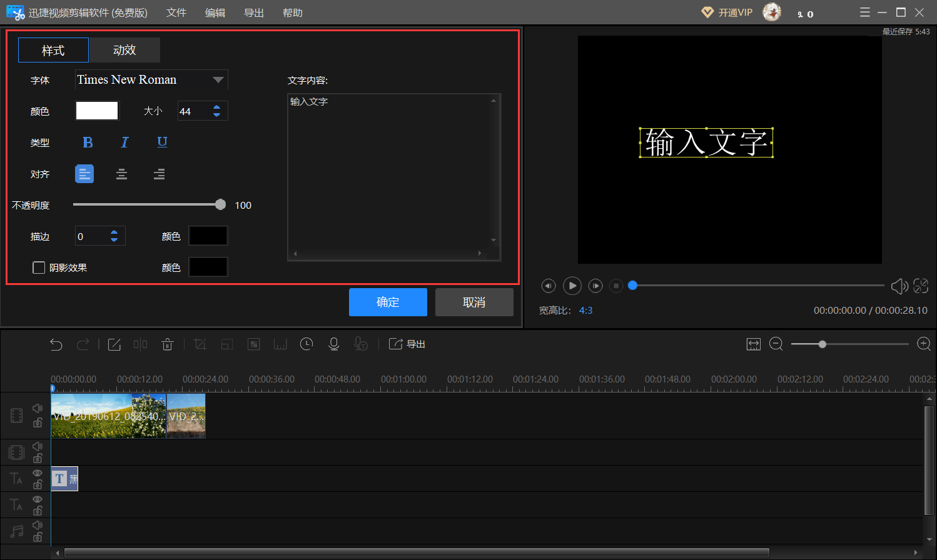The width and height of the screenshot is (937, 560).
Task: Open the duration clock icon
Action: tap(306, 344)
